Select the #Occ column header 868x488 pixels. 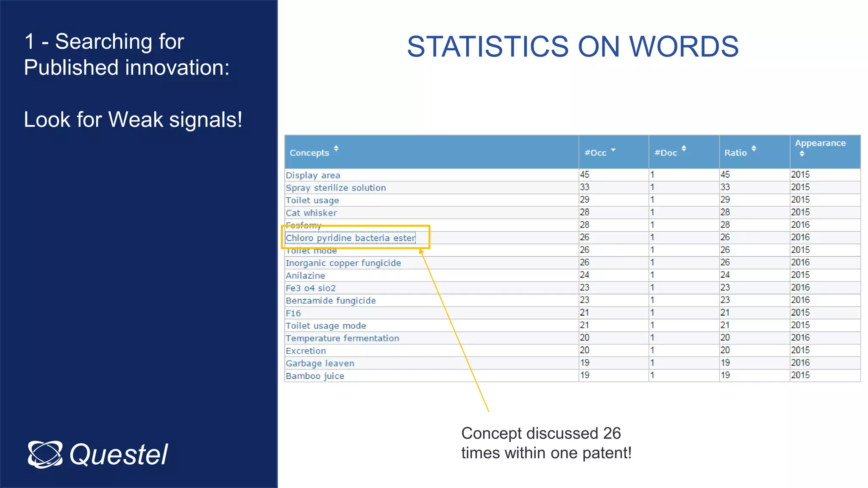pyautogui.click(x=614, y=152)
